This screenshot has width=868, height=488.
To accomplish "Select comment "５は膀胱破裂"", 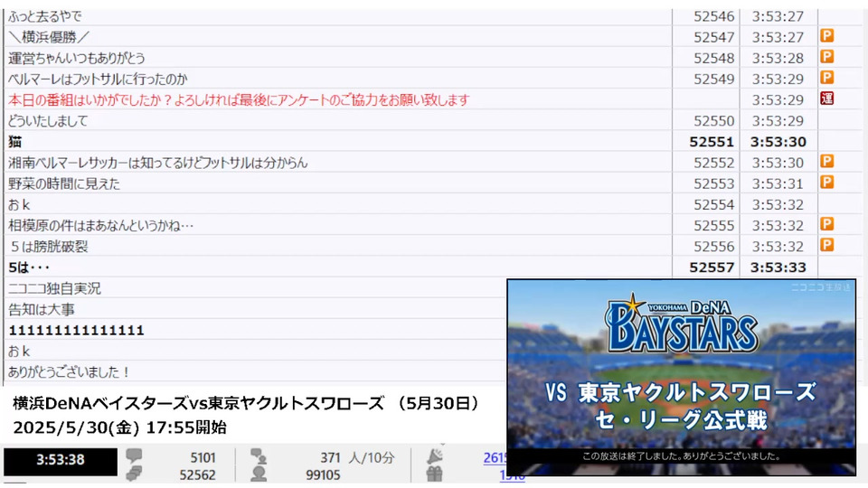I will click(x=49, y=247).
